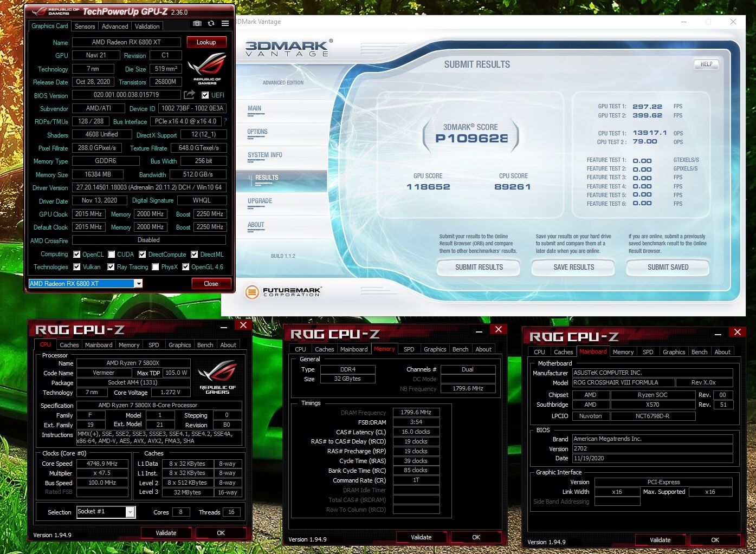Click the BIOS version share/export icon
Screen dimensions: 756x554
pyautogui.click(x=189, y=95)
